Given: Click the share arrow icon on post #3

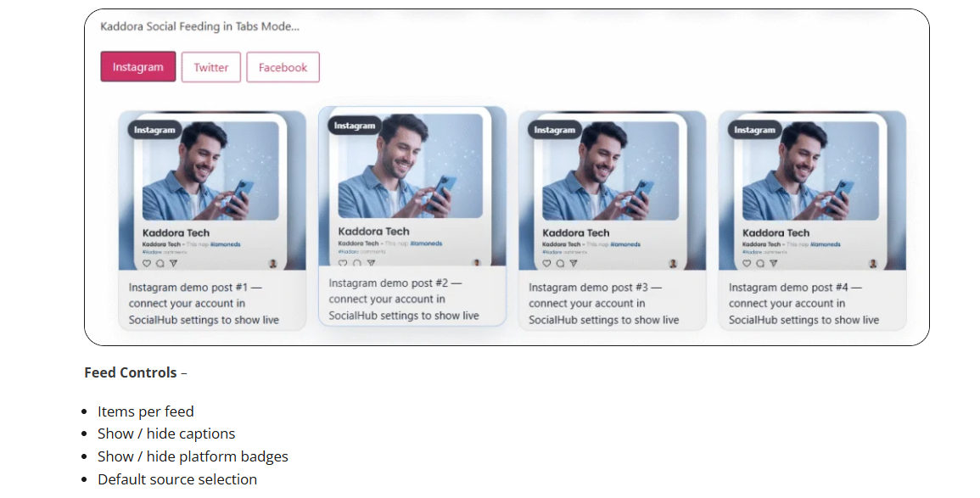Looking at the screenshot, I should coord(574,264).
